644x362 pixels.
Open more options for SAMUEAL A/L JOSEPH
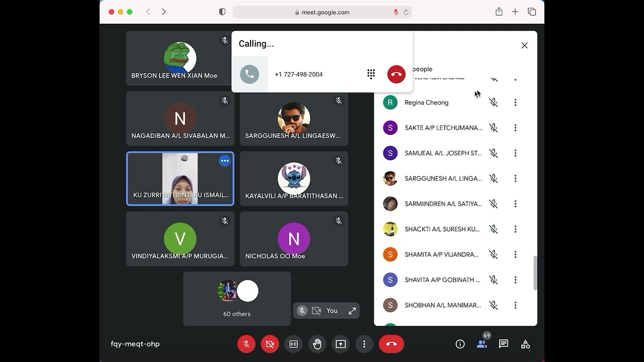515,153
